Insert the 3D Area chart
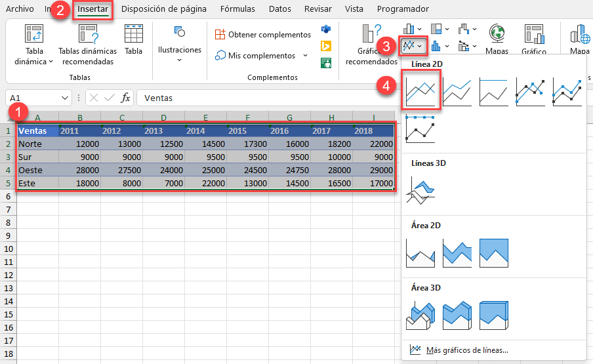This screenshot has width=593, height=364. [420, 315]
